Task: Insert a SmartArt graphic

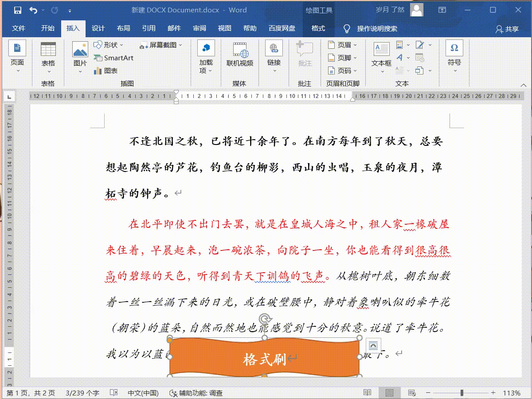Action: pyautogui.click(x=113, y=58)
